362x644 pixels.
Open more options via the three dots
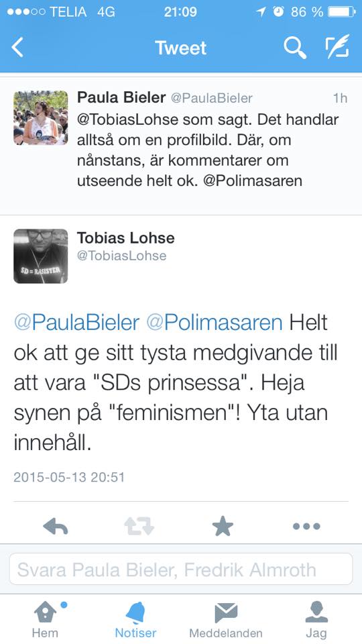306,526
